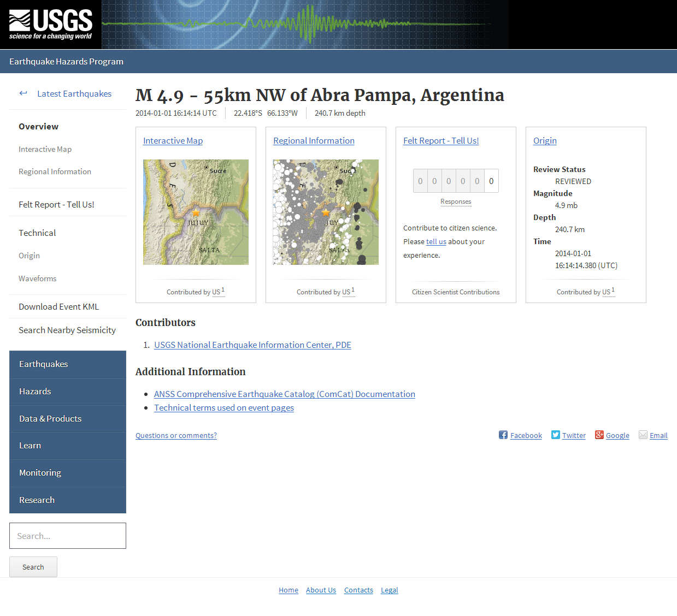Open the Interactive Map thumbnail
This screenshot has width=677, height=616.
point(196,212)
